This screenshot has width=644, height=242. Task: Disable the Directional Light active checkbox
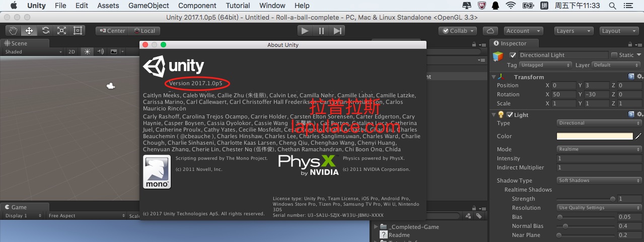pyautogui.click(x=513, y=55)
